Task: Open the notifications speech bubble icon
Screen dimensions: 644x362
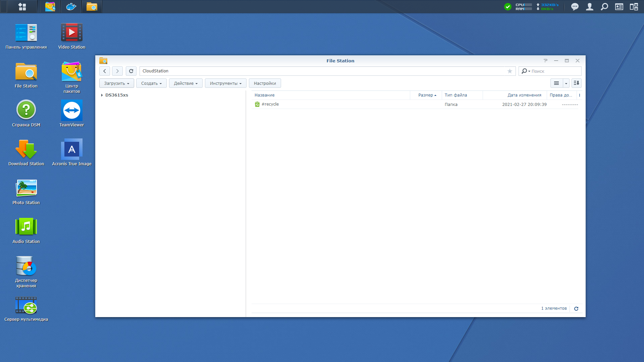Action: 575,7
